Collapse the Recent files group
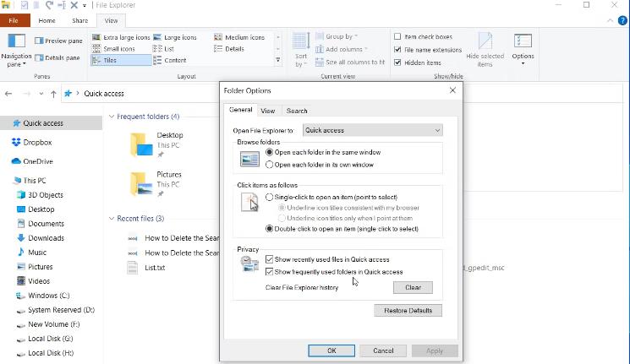The image size is (630, 364). 112,219
